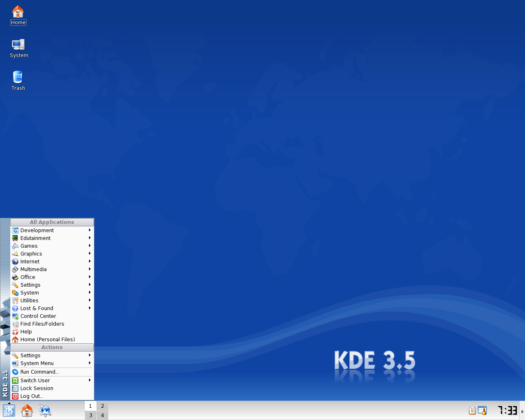
Task: Open the System applications menu entry
Action: [52, 293]
